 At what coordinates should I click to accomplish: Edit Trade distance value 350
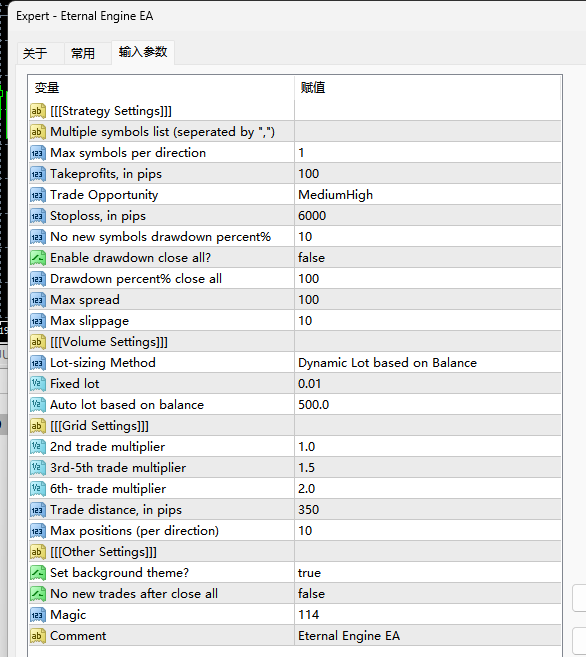tap(428, 510)
